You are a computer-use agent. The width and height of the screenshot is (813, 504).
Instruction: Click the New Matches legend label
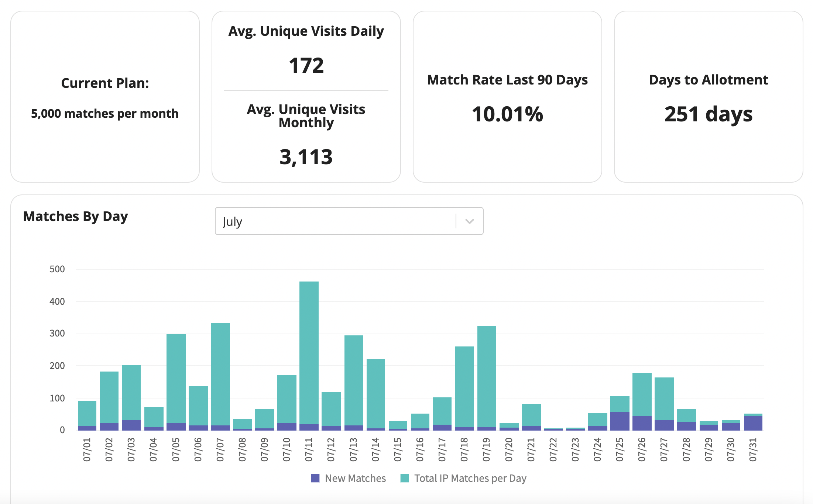click(355, 478)
